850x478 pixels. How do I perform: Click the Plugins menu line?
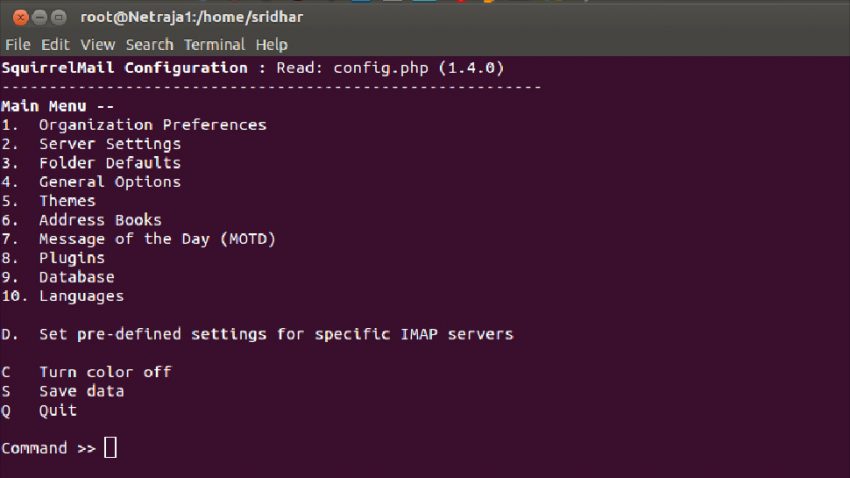coord(72,258)
